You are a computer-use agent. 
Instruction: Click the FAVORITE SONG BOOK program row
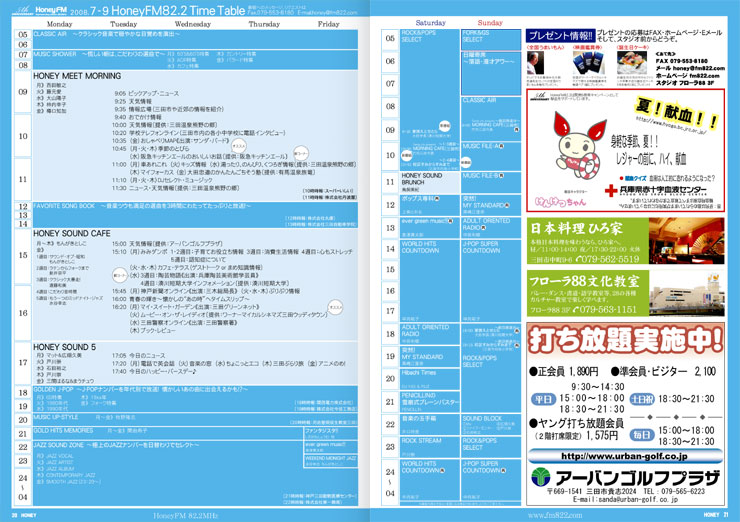point(195,215)
